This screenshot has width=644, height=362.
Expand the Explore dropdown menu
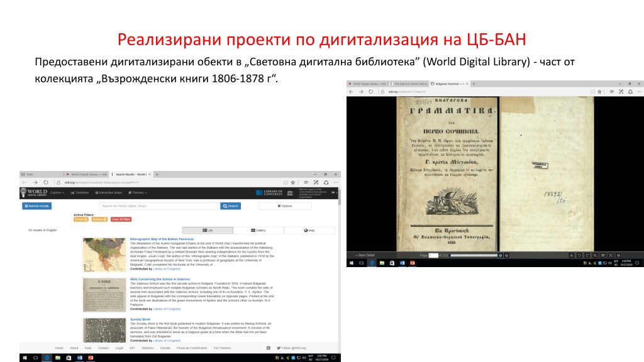tap(57, 192)
